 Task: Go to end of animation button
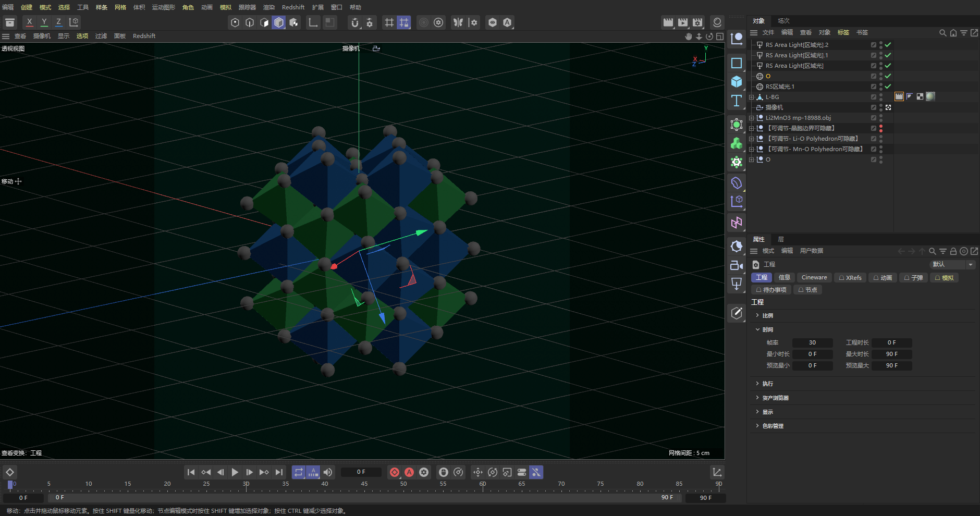(x=279, y=472)
